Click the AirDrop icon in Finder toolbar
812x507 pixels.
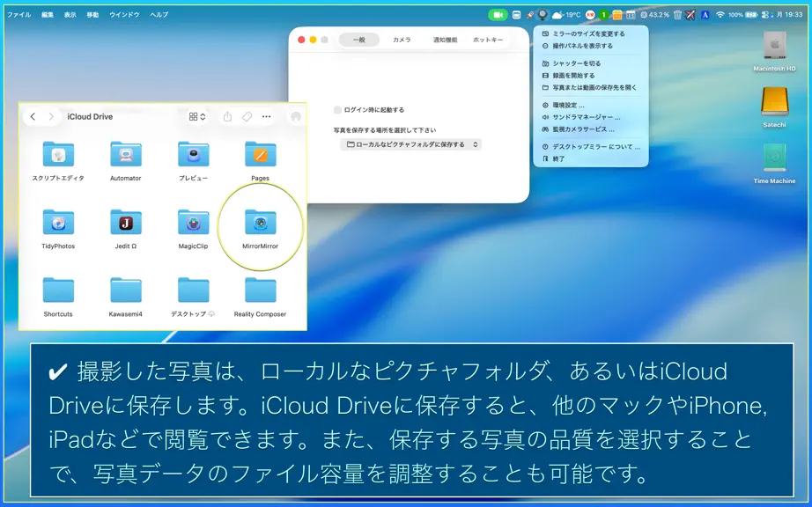296,117
